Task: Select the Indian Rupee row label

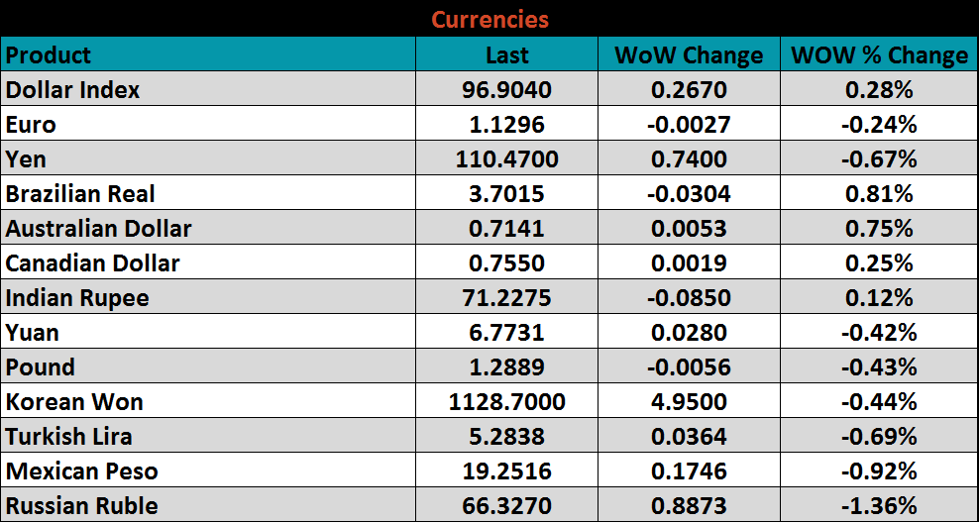Action: coord(77,298)
